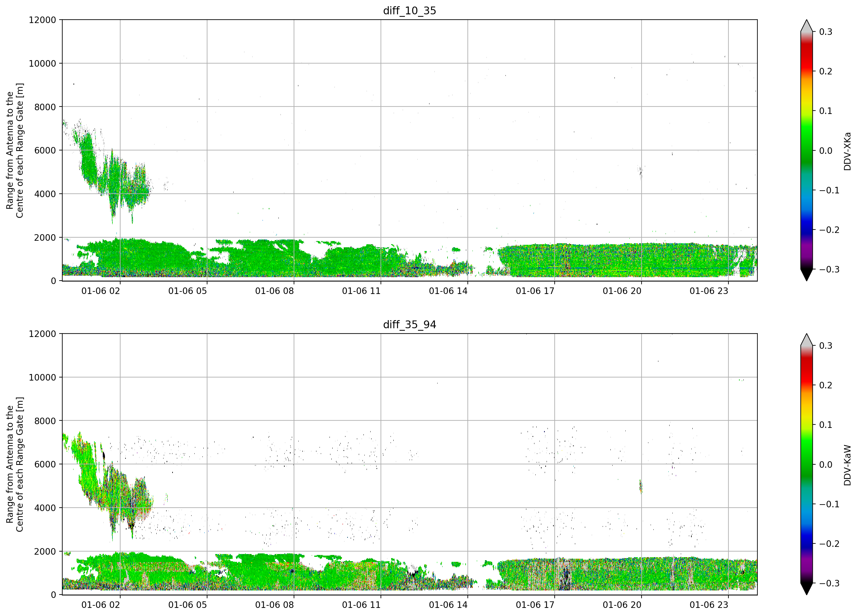
Task: Click the y-axis range label of diff_10_35 plot
Action: (x=15, y=151)
